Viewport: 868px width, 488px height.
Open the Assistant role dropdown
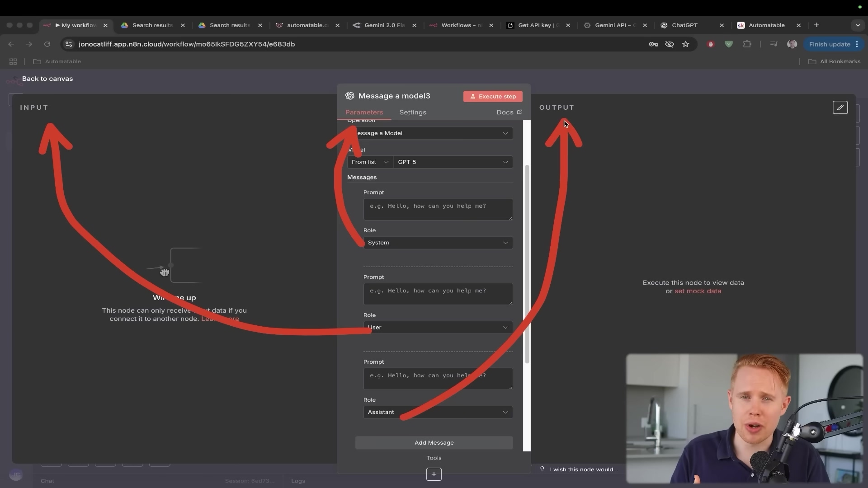click(438, 412)
